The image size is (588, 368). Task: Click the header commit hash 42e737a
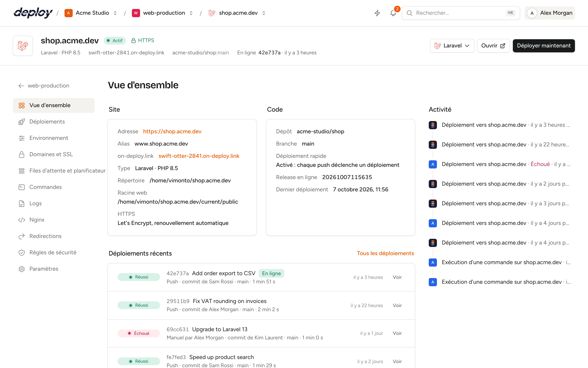(269, 53)
